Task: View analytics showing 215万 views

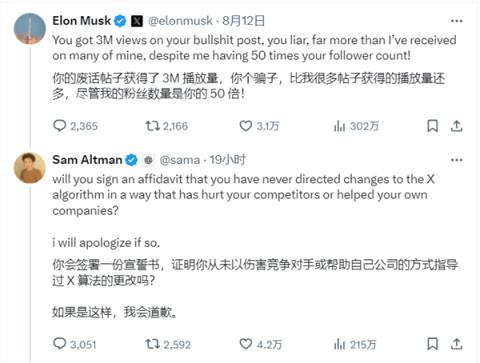Action: (355, 344)
